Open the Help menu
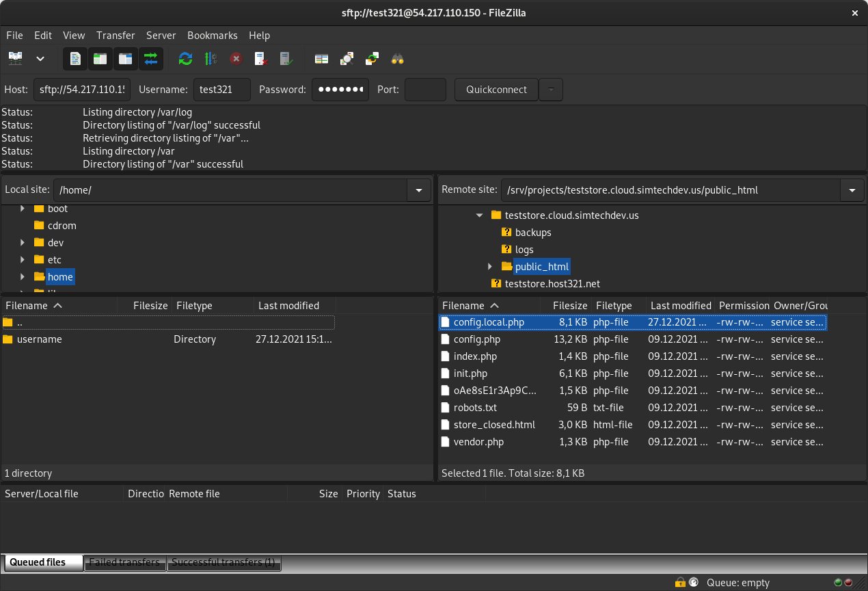Viewport: 868px width, 591px height. click(260, 36)
